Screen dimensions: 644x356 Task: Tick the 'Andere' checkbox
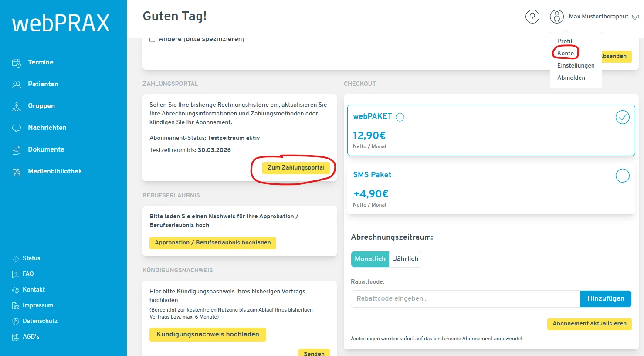pyautogui.click(x=153, y=40)
